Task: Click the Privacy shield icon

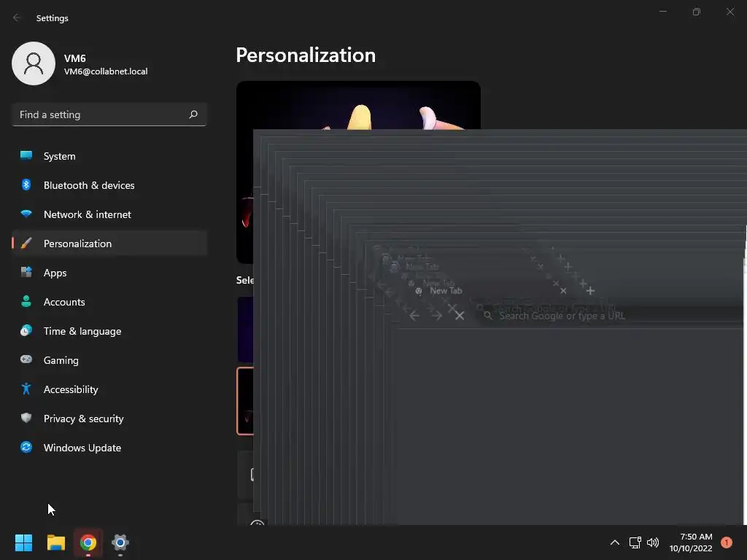Action: (26, 418)
